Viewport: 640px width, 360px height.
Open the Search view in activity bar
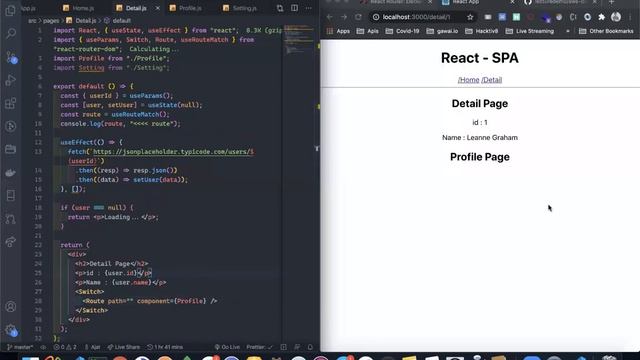point(11,33)
